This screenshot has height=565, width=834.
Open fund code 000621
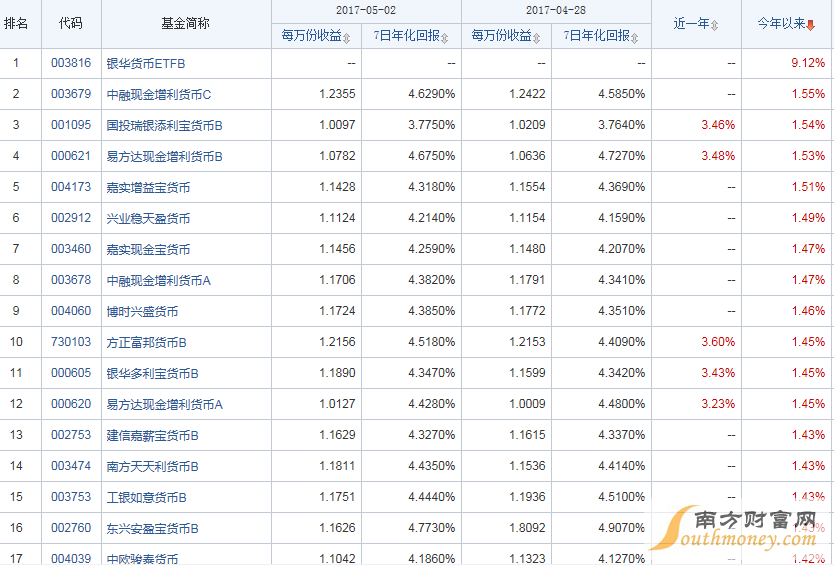coord(71,155)
